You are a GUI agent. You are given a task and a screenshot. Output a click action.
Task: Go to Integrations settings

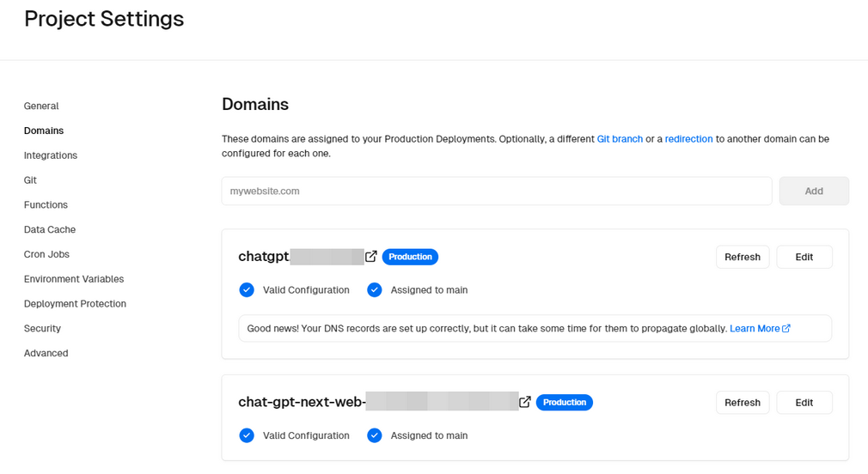pyautogui.click(x=51, y=155)
